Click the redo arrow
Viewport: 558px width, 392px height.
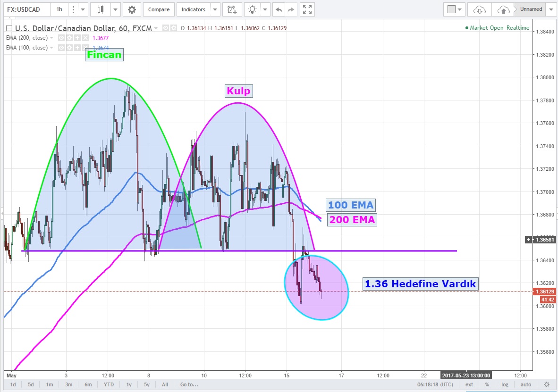click(291, 9)
